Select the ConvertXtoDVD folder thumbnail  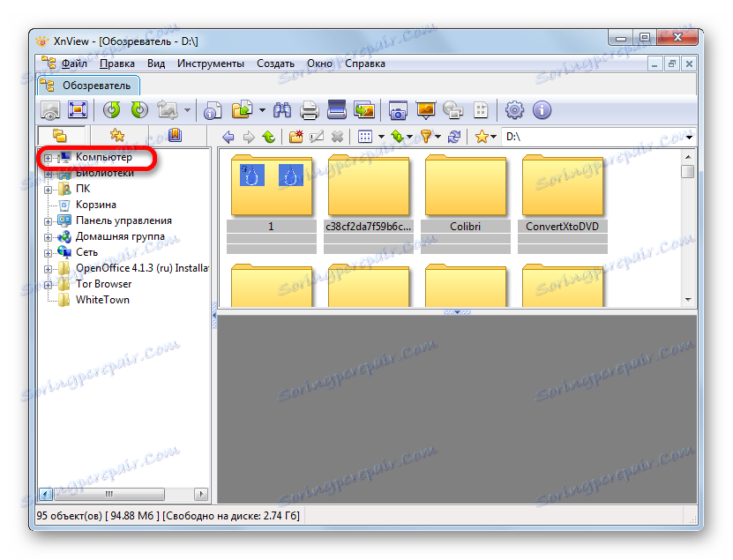(x=563, y=204)
